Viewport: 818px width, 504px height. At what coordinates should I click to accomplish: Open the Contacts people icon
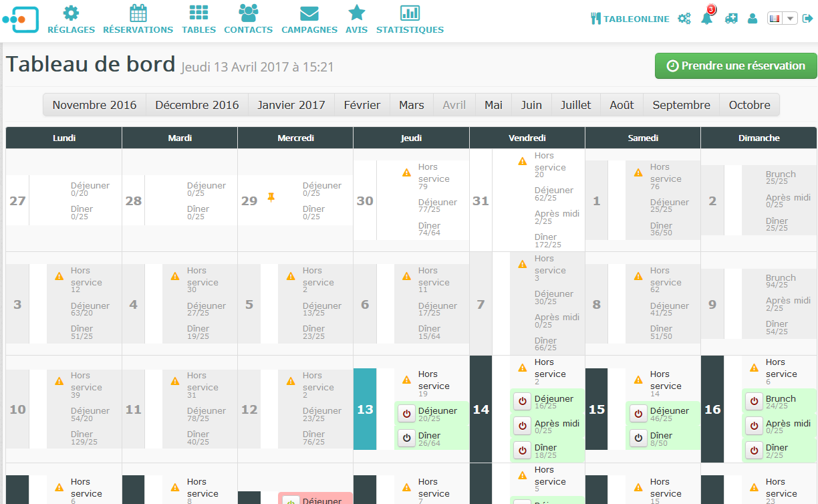click(x=248, y=13)
